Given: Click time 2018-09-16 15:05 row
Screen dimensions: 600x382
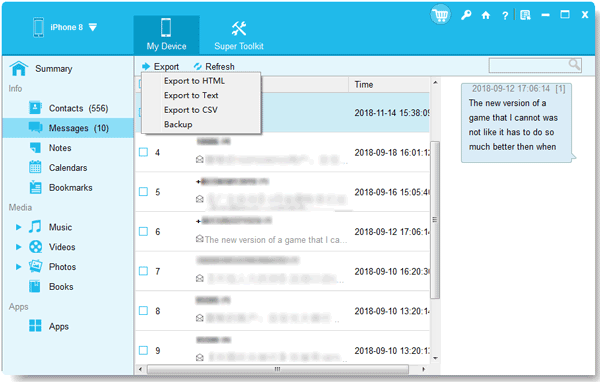Looking at the screenshot, I should coord(392,192).
